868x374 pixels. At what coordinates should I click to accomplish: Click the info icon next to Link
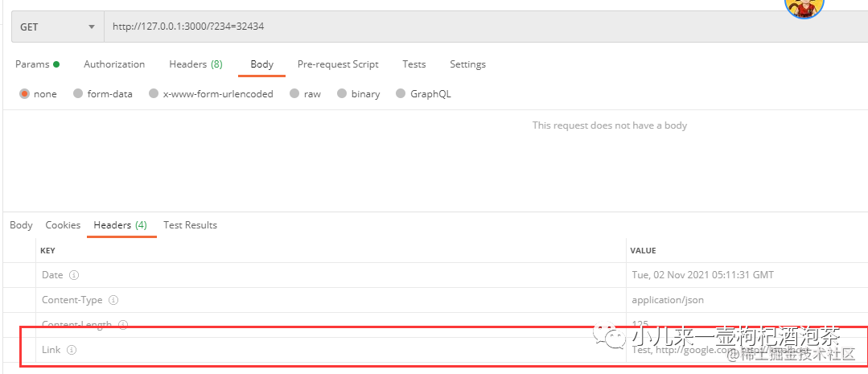click(72, 350)
